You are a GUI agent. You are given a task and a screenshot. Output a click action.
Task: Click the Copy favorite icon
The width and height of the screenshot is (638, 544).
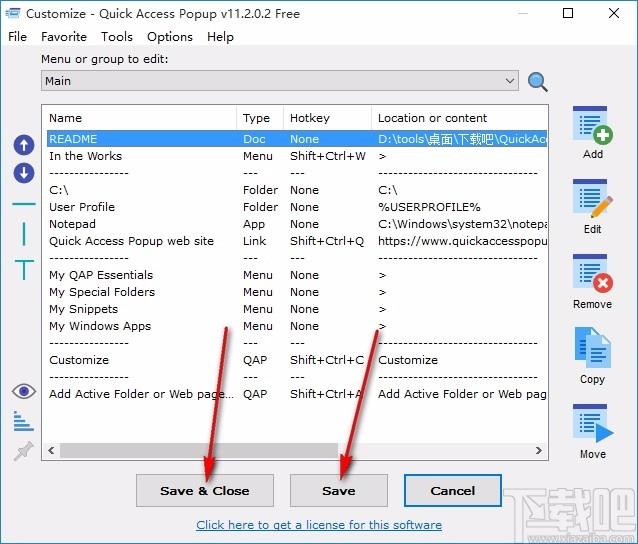click(593, 349)
